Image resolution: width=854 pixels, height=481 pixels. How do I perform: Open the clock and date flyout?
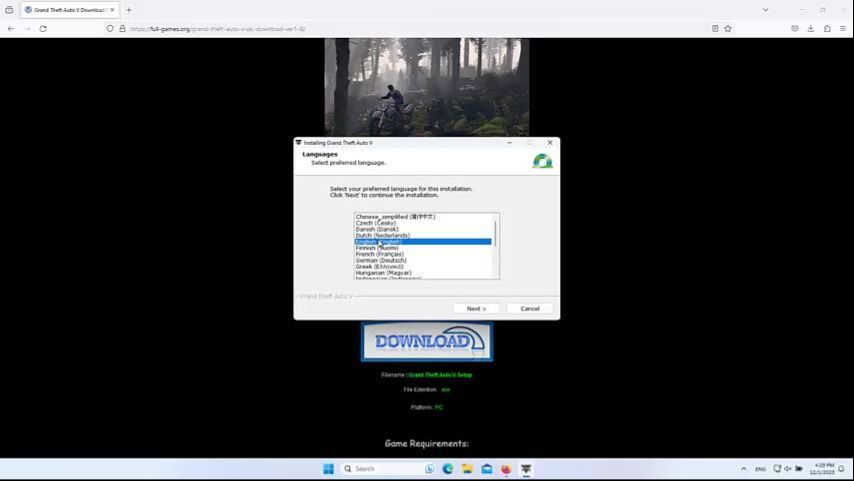tap(822, 469)
